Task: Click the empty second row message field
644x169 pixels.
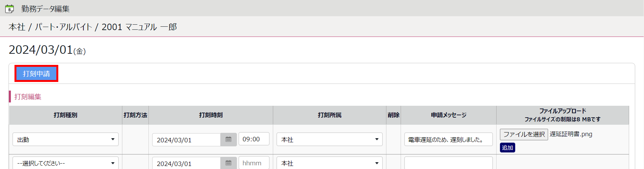Action: [448, 163]
